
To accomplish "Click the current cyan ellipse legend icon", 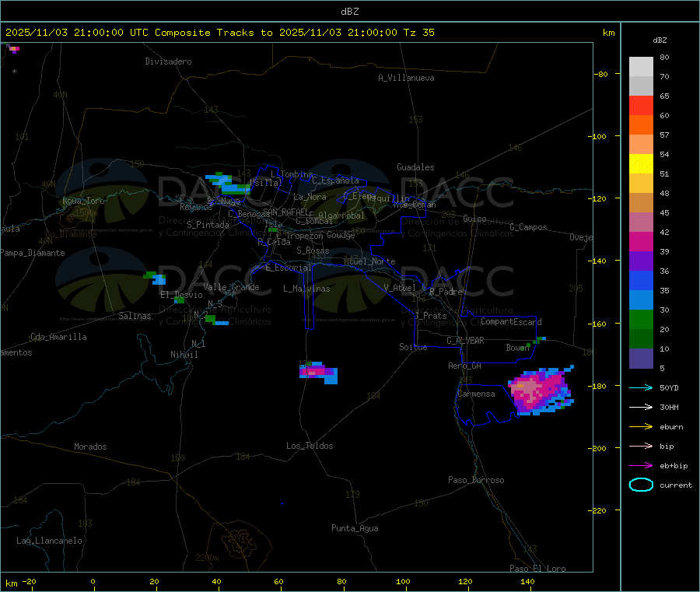I will pos(641,485).
